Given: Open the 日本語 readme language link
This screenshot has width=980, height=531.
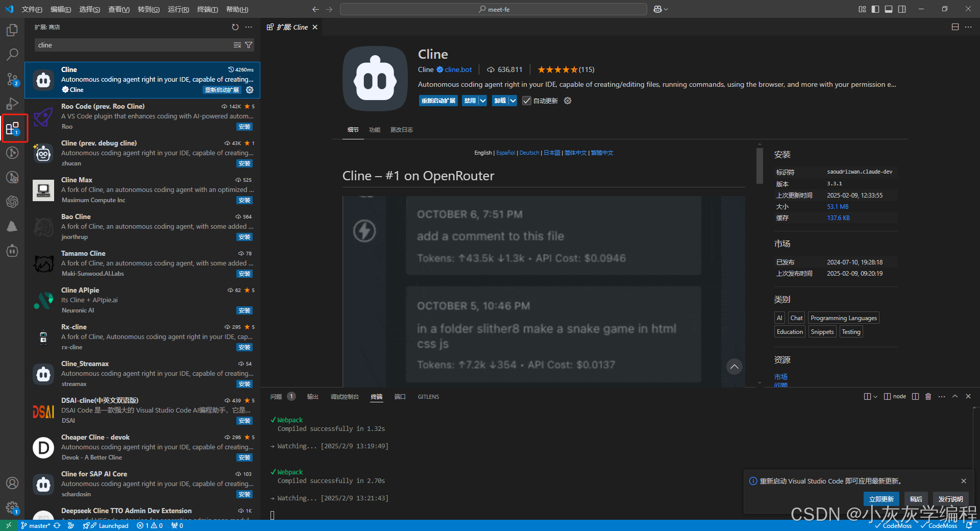Looking at the screenshot, I should [x=552, y=153].
